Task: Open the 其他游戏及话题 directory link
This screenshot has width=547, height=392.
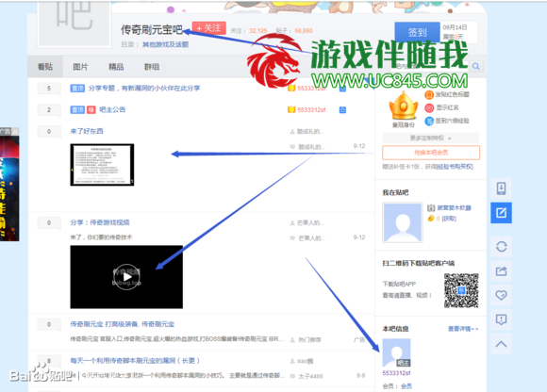Action: [165, 44]
